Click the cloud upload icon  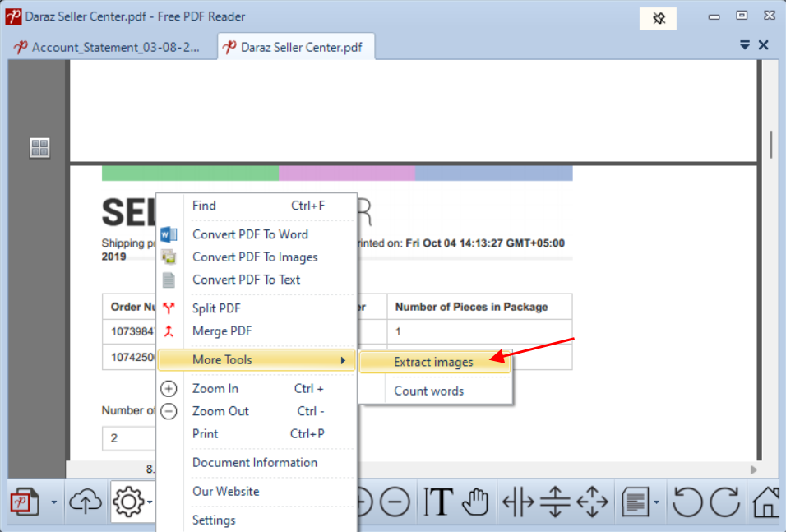pos(86,502)
